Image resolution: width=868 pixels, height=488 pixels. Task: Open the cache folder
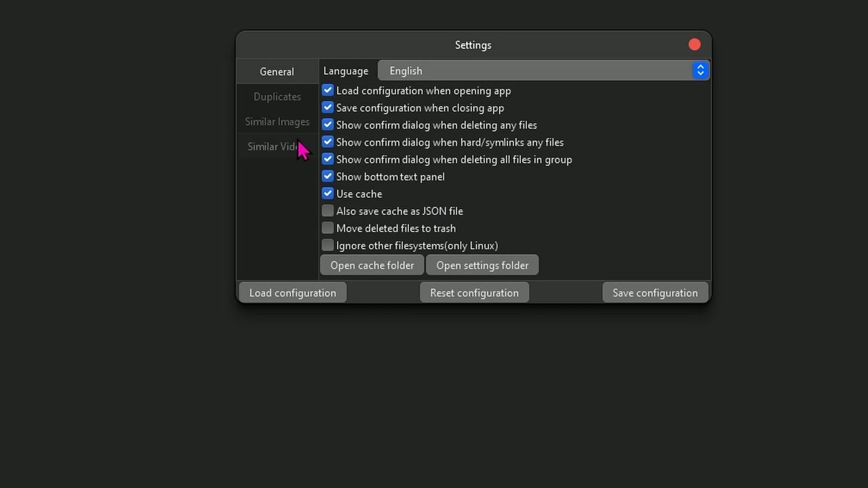(372, 265)
